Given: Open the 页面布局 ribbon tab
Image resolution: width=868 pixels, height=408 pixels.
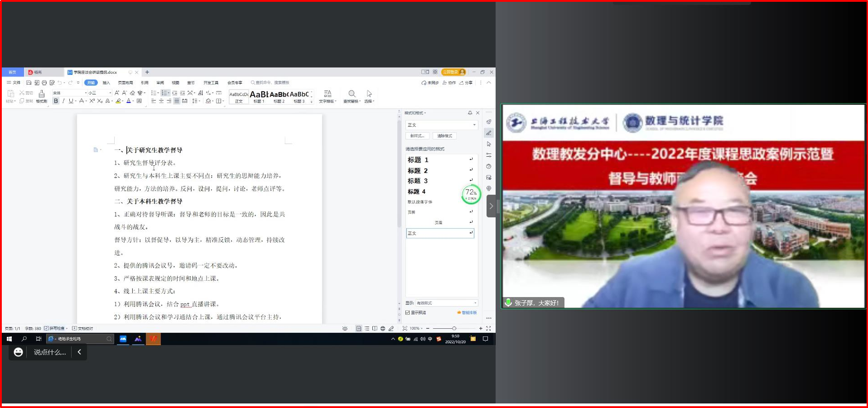Looking at the screenshot, I should tap(125, 83).
